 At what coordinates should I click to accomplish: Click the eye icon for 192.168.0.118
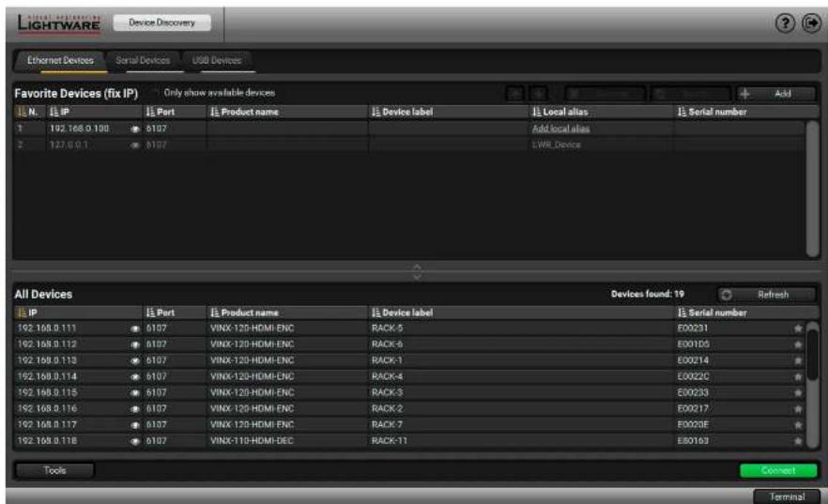tap(135, 441)
